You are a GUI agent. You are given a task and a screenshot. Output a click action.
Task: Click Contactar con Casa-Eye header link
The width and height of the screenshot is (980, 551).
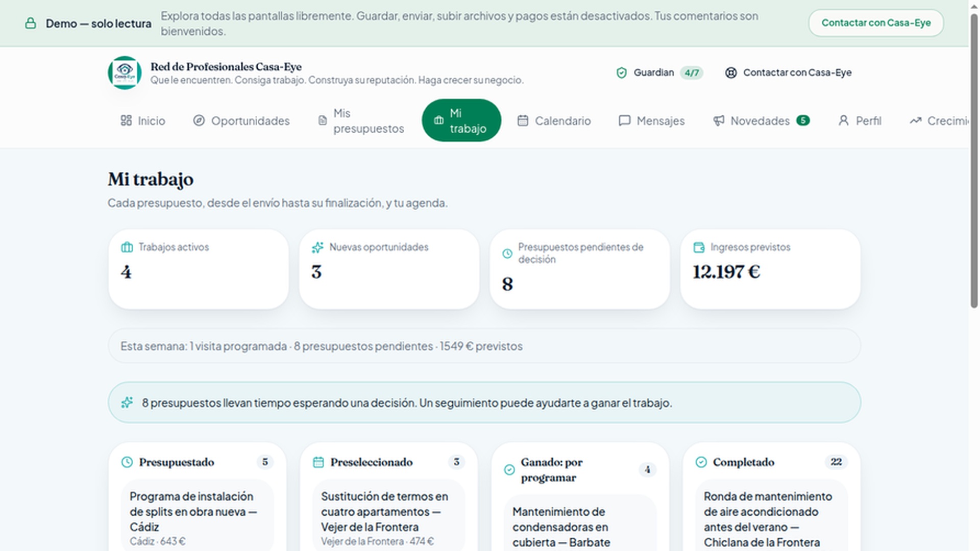pos(789,72)
